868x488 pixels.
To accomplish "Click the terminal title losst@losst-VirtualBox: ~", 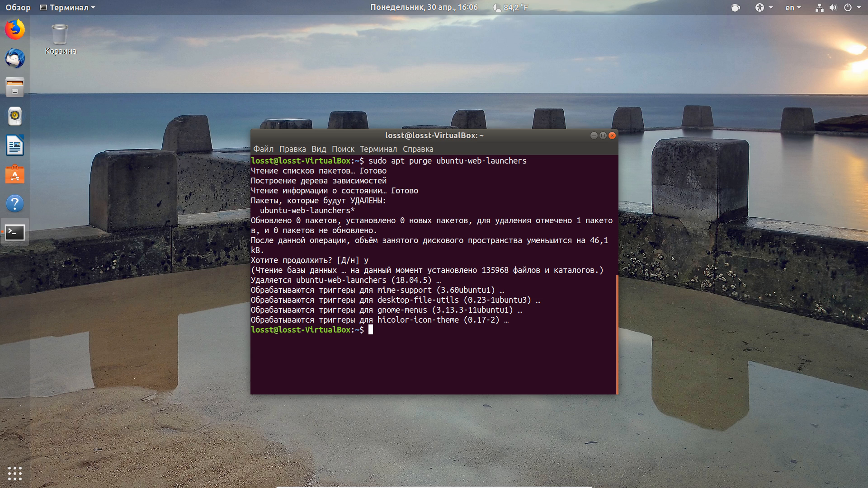I will pos(434,135).
